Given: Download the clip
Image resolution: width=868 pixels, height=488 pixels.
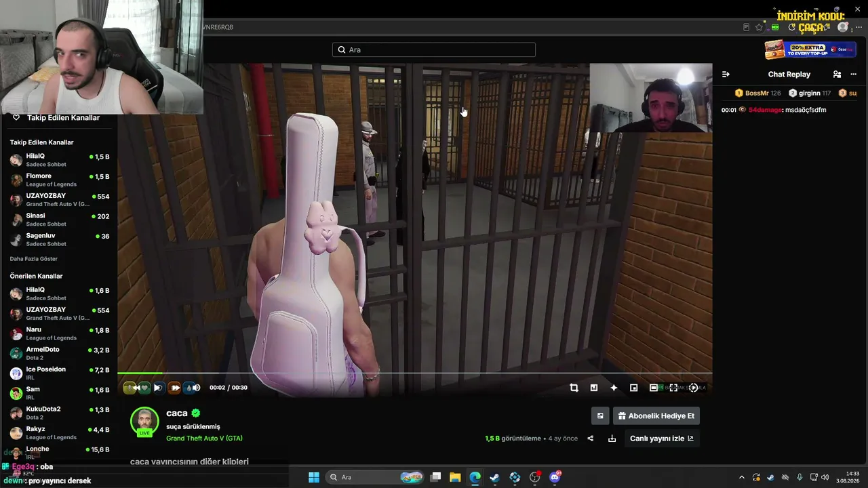Looking at the screenshot, I should [612, 439].
